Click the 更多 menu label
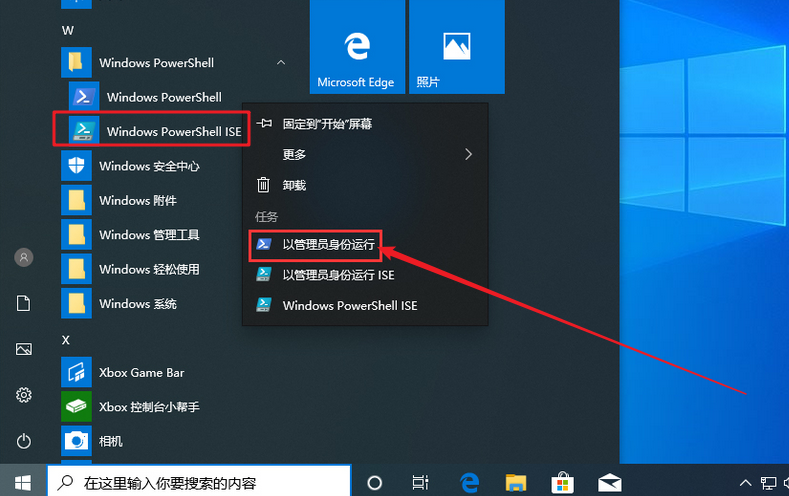The height and width of the screenshot is (496, 789). [x=294, y=154]
